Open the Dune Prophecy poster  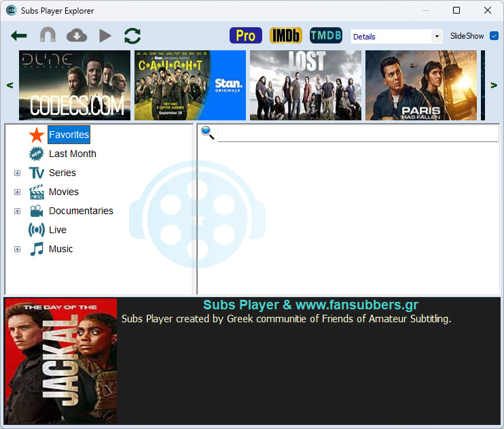click(75, 85)
